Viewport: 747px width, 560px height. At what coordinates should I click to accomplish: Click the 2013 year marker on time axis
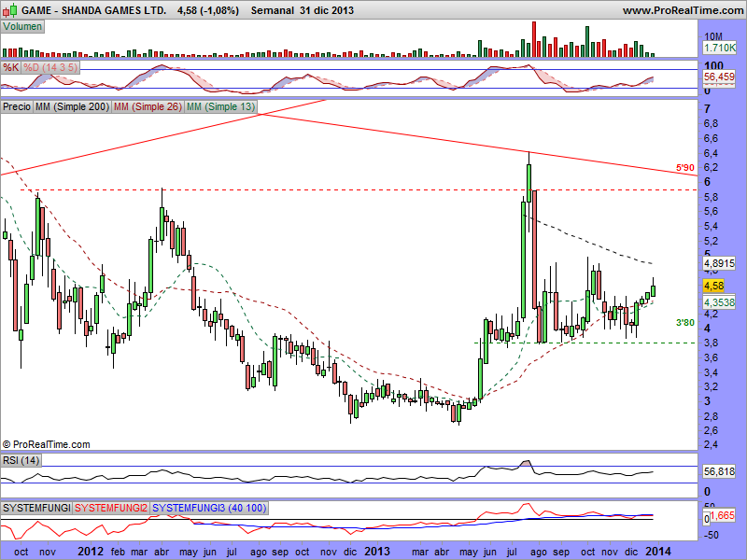pyautogui.click(x=375, y=551)
